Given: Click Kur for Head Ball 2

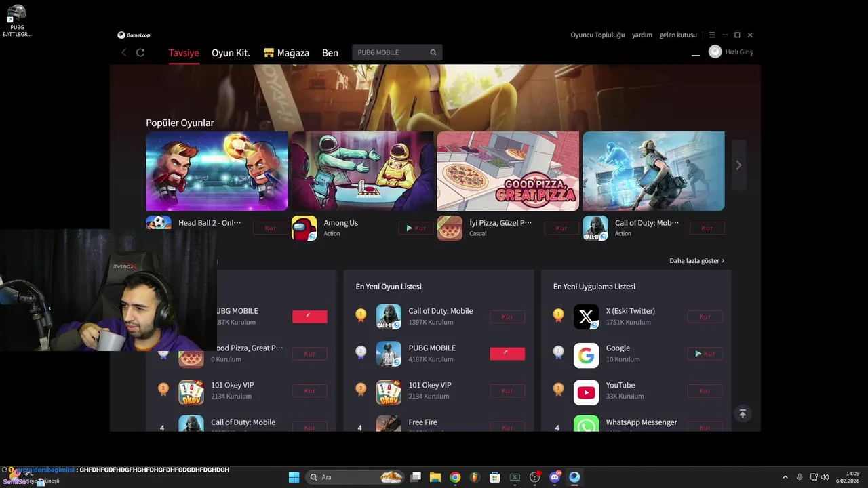Looking at the screenshot, I should 271,228.
